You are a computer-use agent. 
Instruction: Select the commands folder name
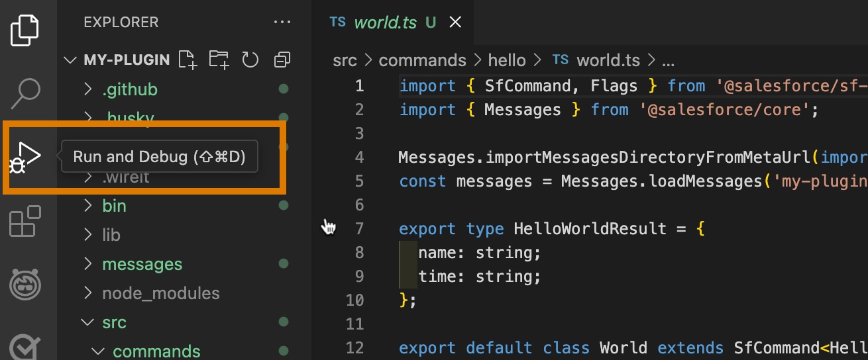pyautogui.click(x=156, y=351)
